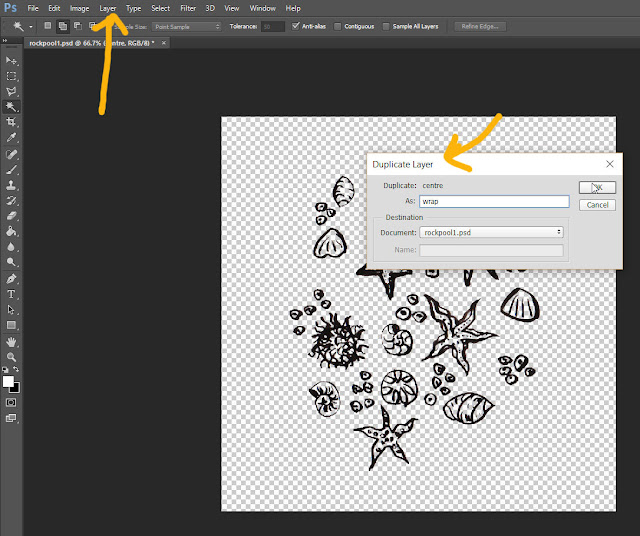This screenshot has width=640, height=536.
Task: Open the File menu
Action: point(33,8)
